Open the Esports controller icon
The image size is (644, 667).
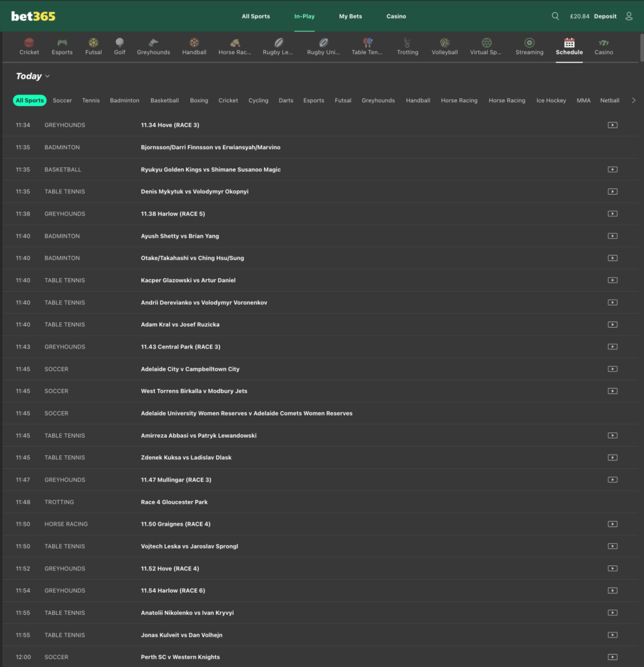pos(62,42)
